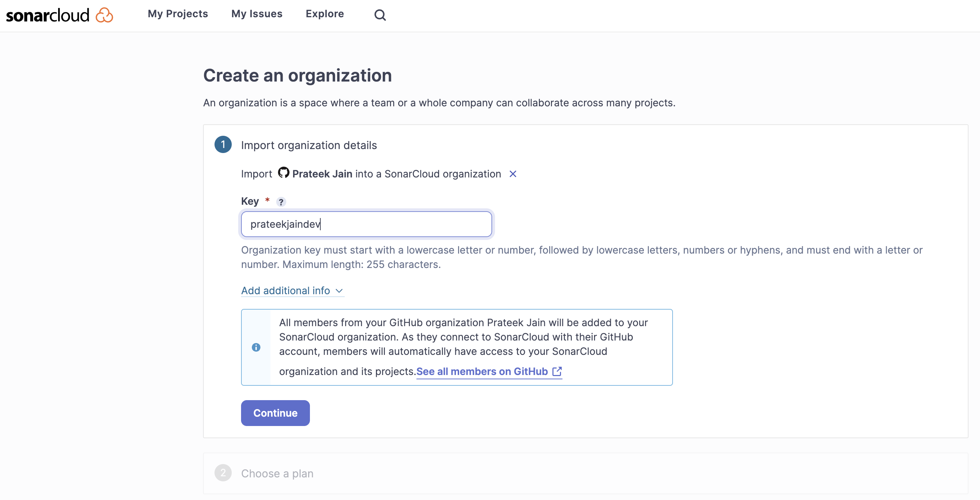
Task: Expand the Add additional info section
Action: (x=285, y=291)
